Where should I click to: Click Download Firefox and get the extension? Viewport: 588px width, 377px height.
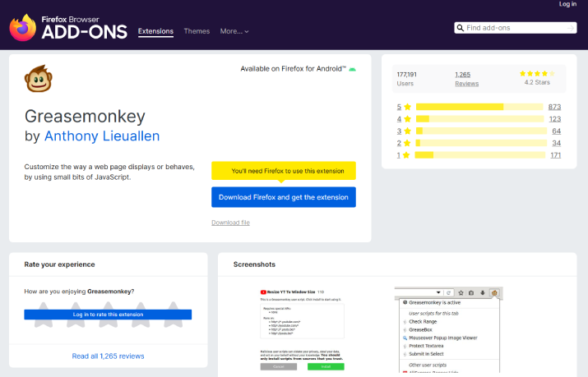pyautogui.click(x=284, y=197)
